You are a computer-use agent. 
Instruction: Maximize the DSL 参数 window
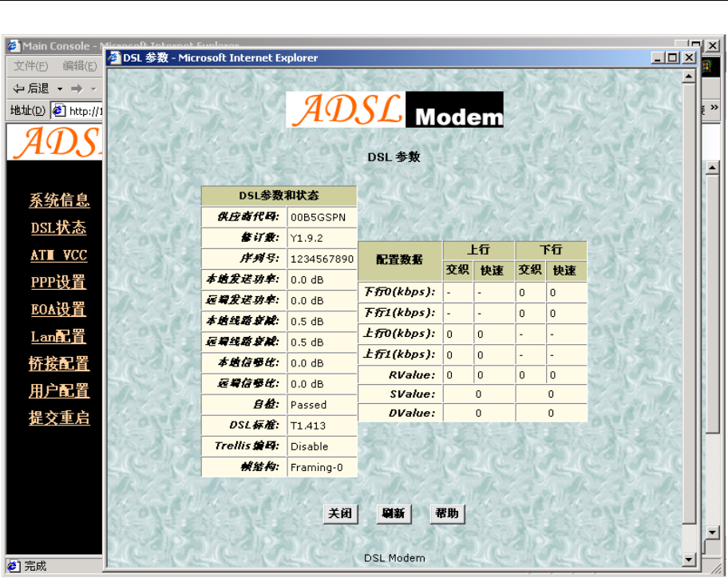pyautogui.click(x=672, y=57)
